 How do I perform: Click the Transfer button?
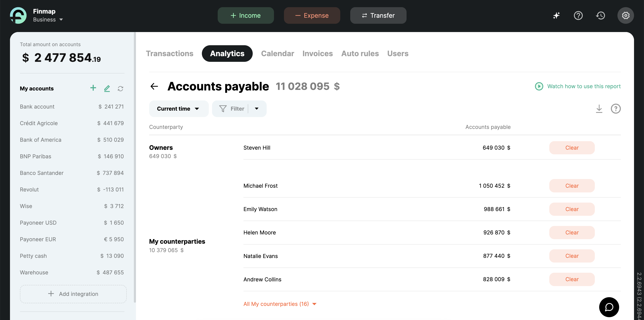(378, 15)
